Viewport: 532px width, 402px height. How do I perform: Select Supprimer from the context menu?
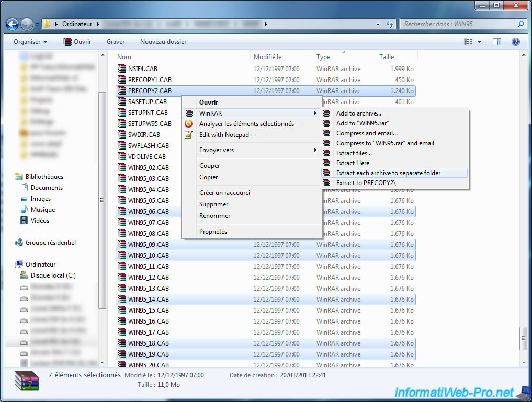point(214,204)
